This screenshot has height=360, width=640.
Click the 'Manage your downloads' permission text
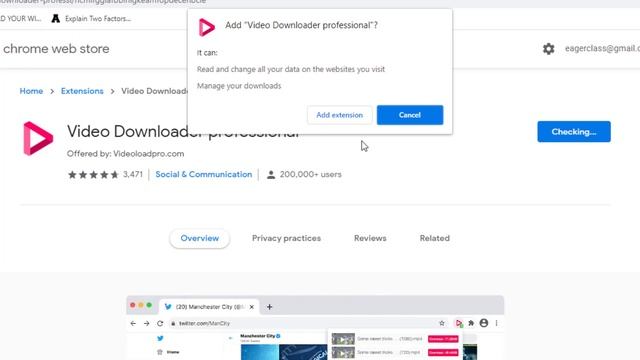239,86
